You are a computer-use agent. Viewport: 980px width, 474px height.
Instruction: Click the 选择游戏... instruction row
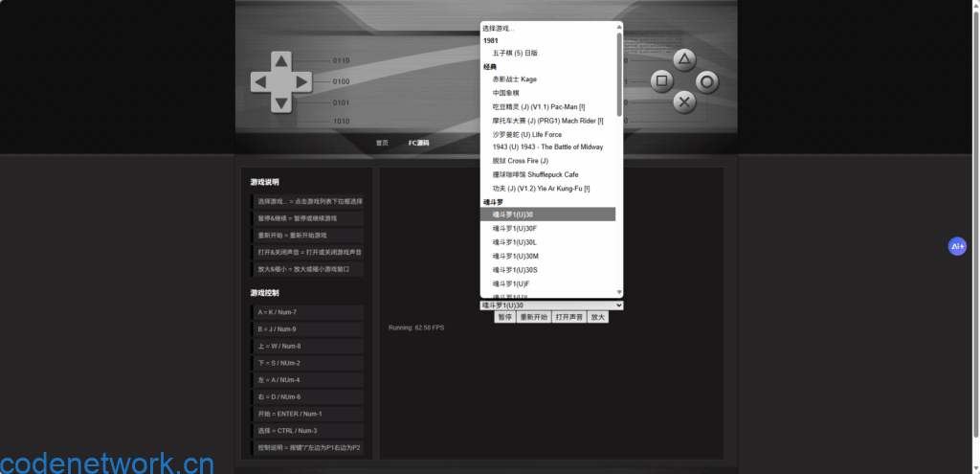[x=307, y=201]
